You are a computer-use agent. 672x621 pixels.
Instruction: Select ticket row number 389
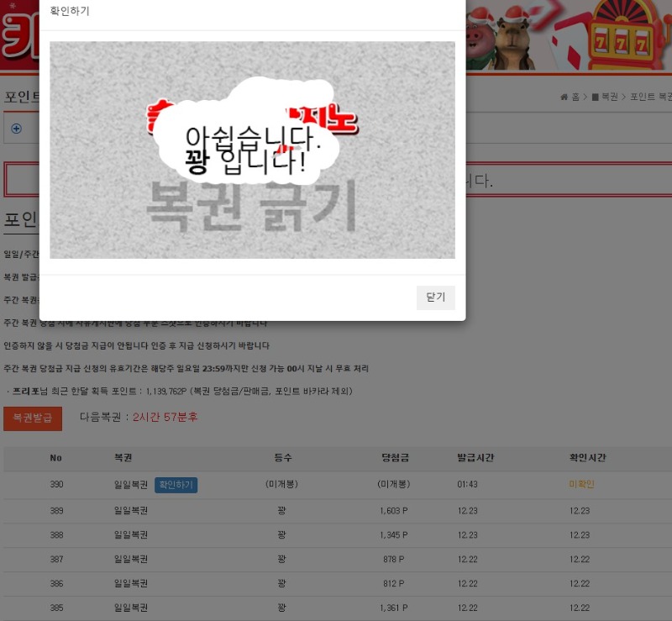pos(56,511)
